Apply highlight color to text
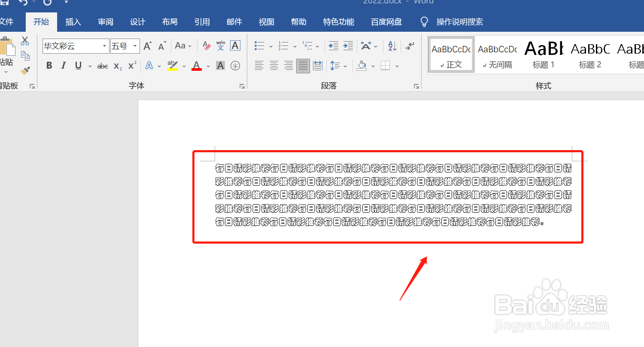644x347 pixels. pos(173,65)
